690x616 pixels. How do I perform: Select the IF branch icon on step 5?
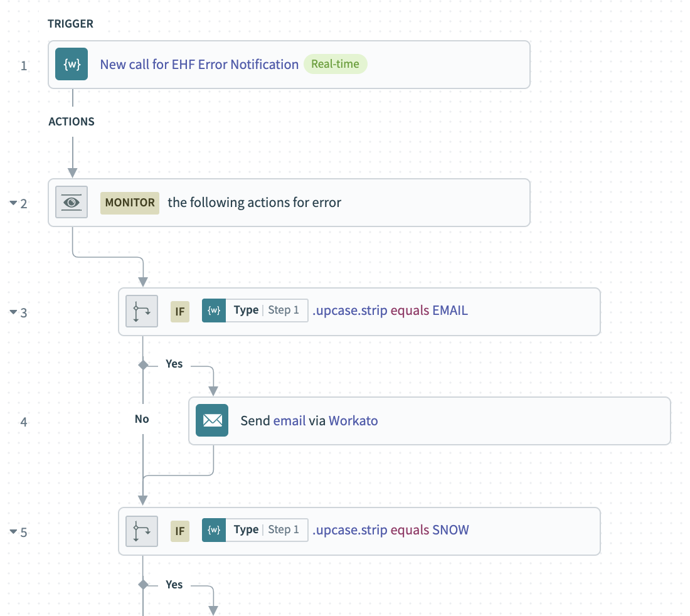pyautogui.click(x=142, y=531)
